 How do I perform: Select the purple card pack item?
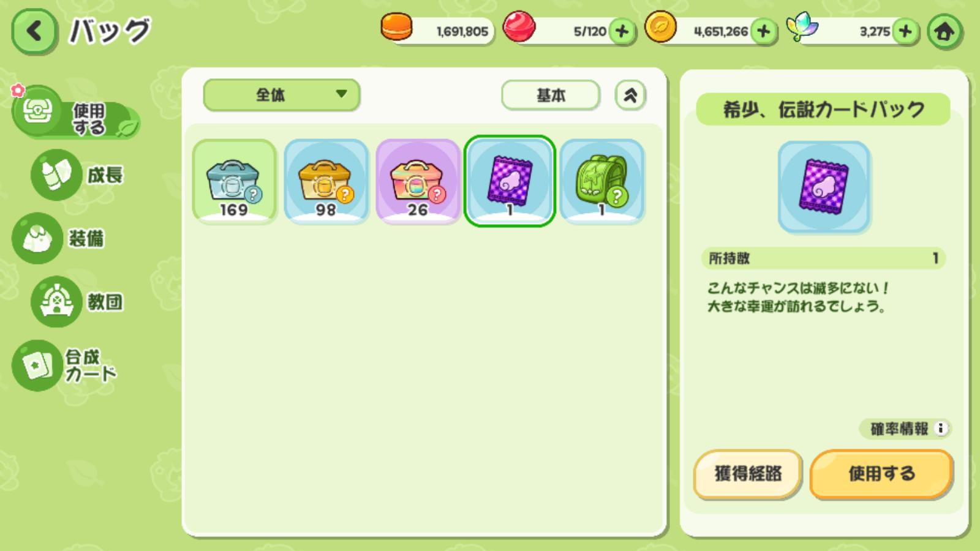click(510, 181)
